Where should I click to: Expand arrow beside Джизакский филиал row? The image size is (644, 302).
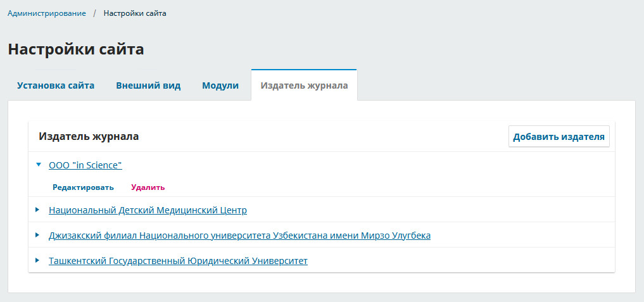coord(38,235)
